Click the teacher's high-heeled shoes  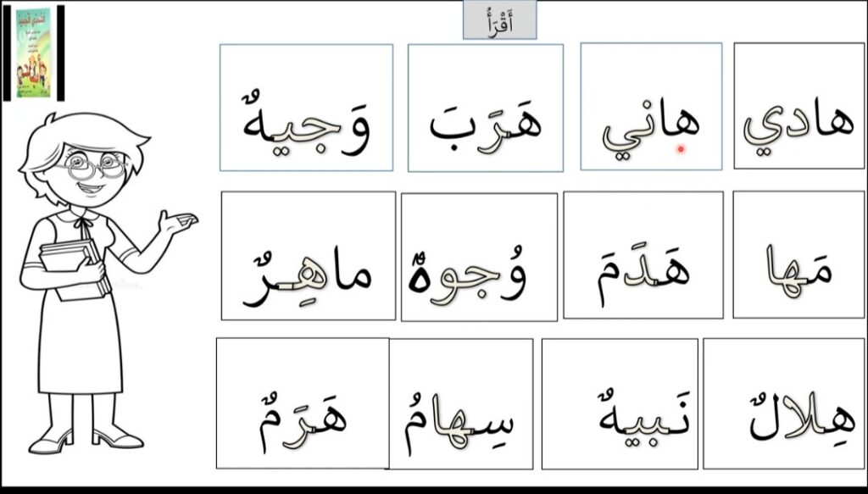(85, 439)
